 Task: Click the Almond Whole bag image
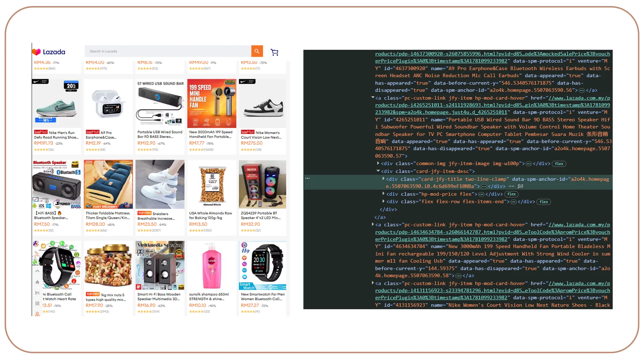point(212,184)
